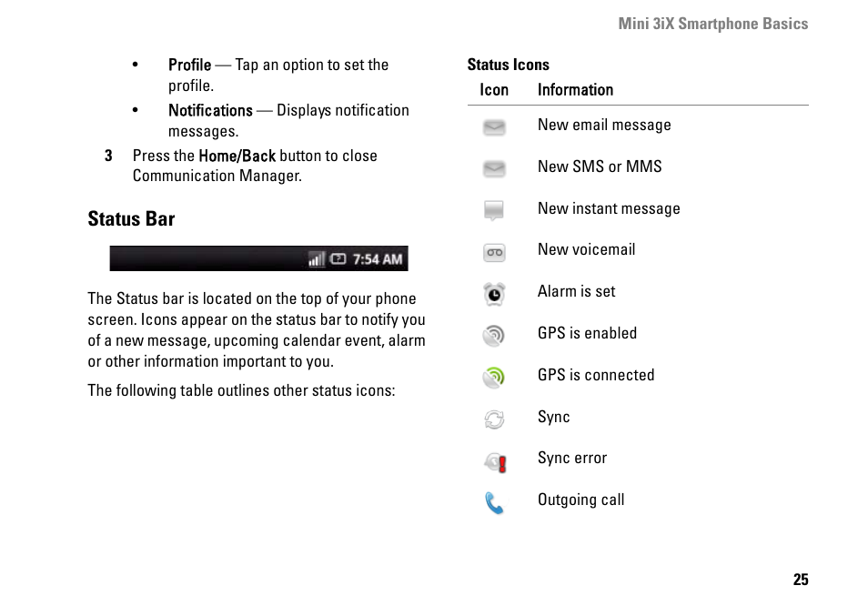Click the New SMS or MMS envelope icon
868x616 pixels.
click(494, 169)
